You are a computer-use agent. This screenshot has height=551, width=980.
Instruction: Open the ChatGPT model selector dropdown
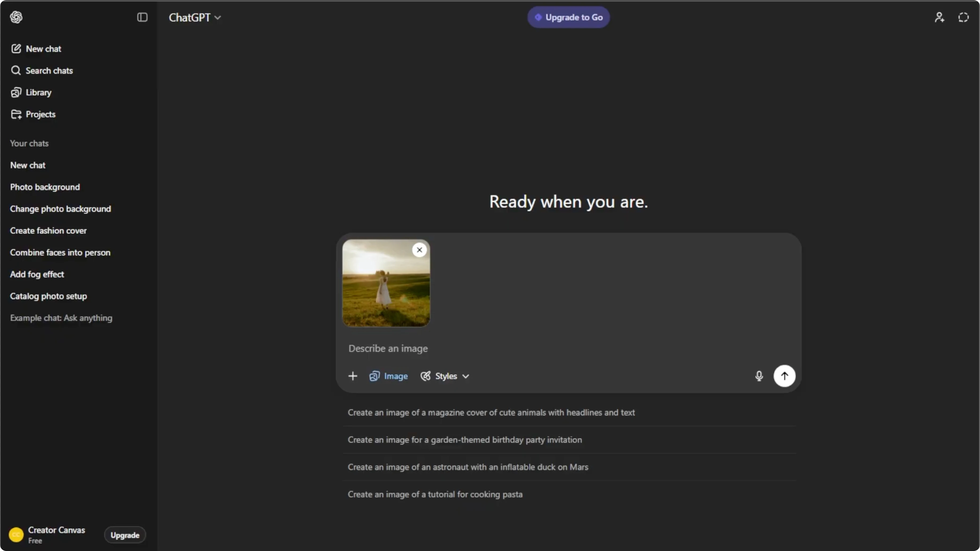coord(195,18)
